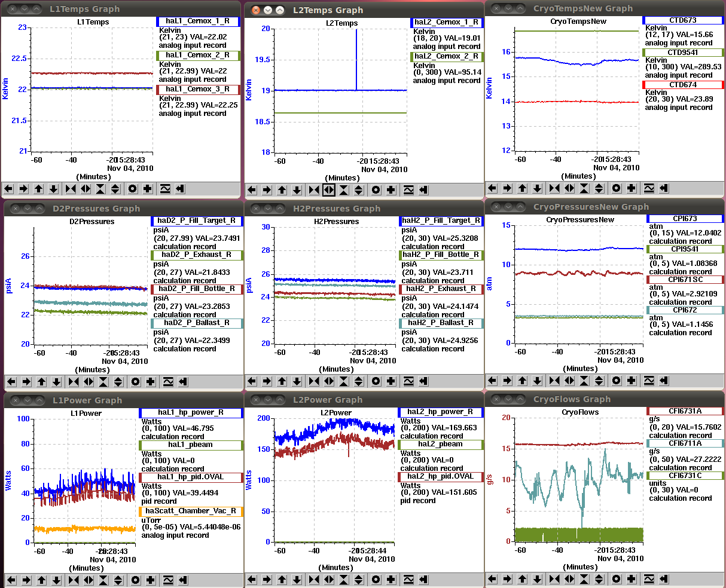726x588 pixels.
Task: Select the haL2_hp_pid.OVAL legend entry
Action: (440, 477)
